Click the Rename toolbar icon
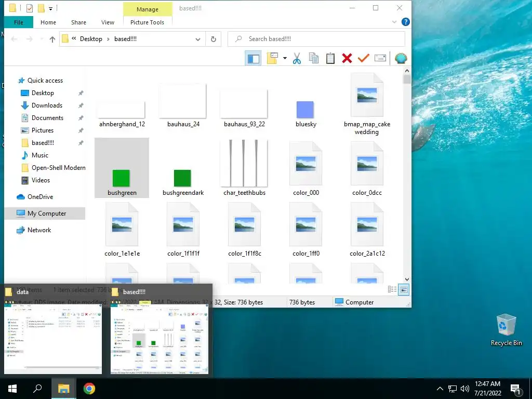532x399 pixels. 380,58
